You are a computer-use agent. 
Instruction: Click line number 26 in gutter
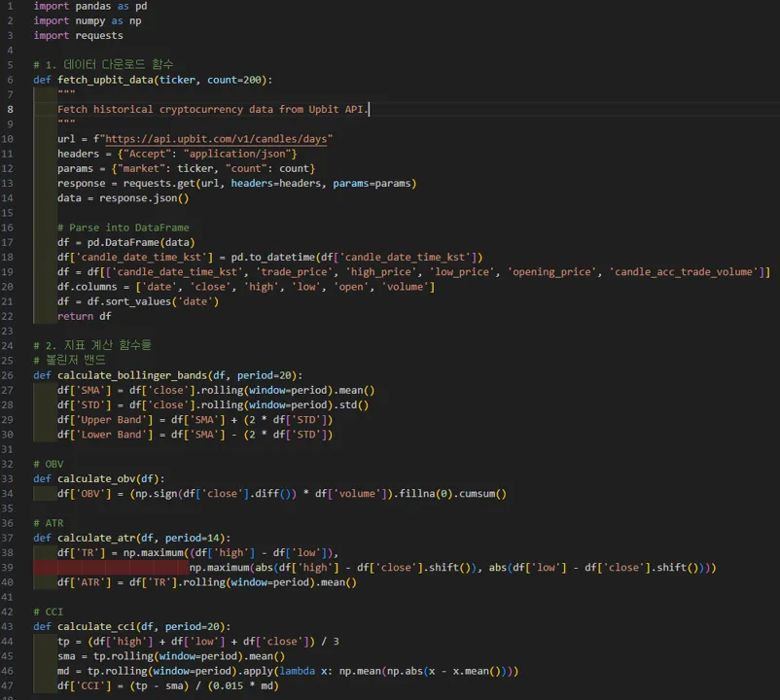pos(8,375)
